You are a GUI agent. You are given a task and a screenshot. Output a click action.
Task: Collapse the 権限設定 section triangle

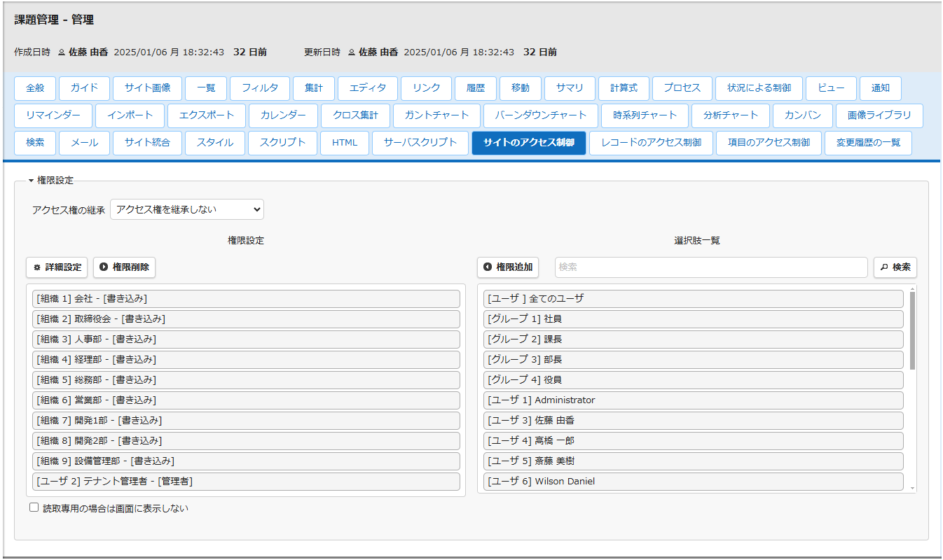(x=32, y=181)
